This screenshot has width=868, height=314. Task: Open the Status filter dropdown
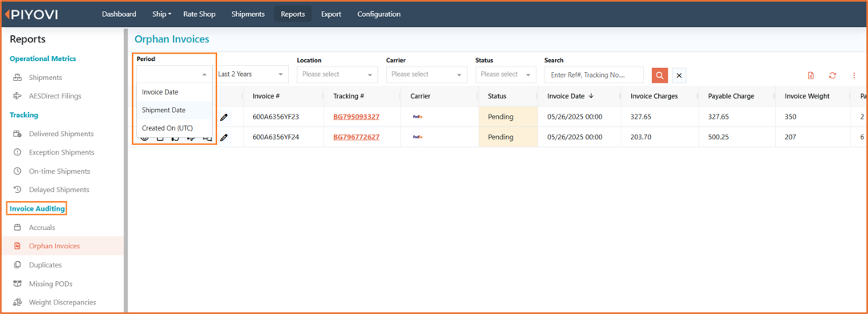point(505,74)
